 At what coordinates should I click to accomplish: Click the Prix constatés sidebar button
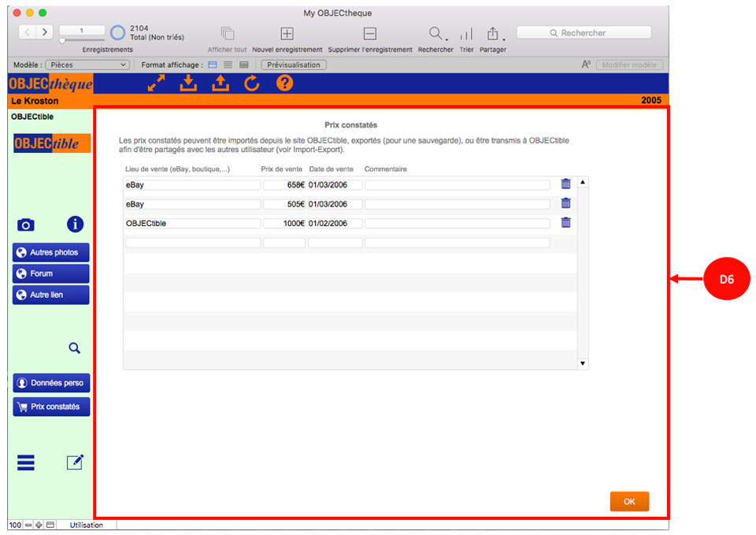tap(51, 407)
